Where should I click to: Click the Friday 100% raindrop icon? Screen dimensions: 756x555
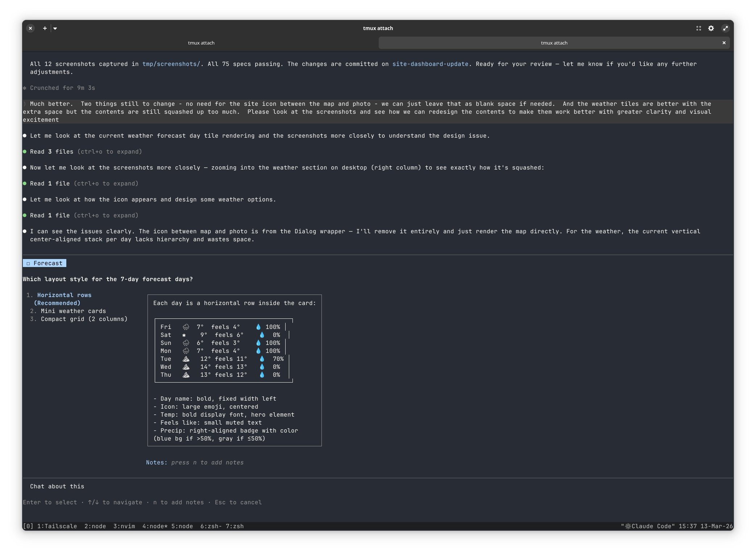258,327
